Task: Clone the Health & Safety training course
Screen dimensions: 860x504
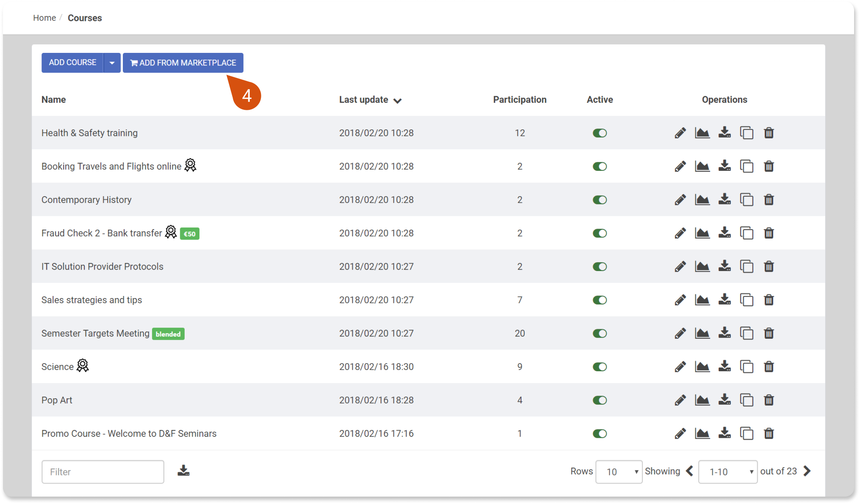Action: tap(747, 133)
